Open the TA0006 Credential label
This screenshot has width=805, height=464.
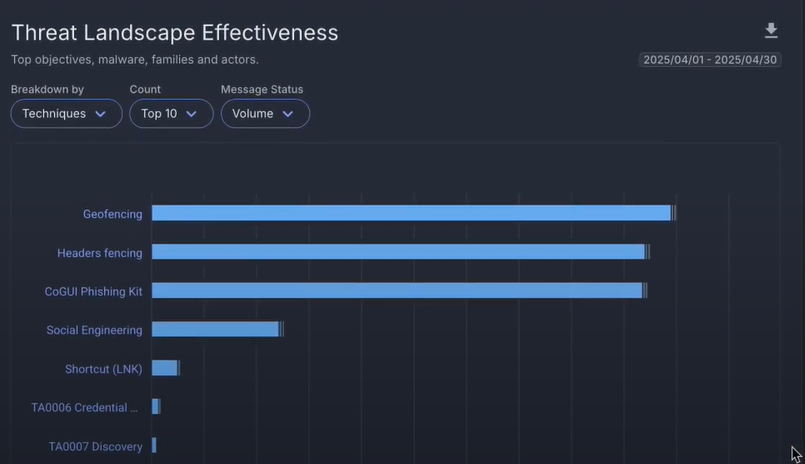pyautogui.click(x=85, y=408)
